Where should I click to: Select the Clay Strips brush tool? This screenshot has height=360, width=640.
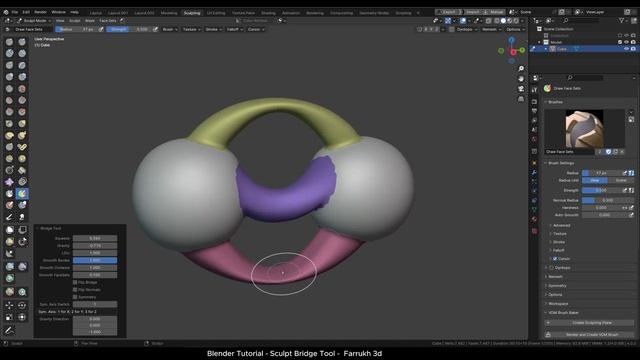pyautogui.click(x=22, y=53)
